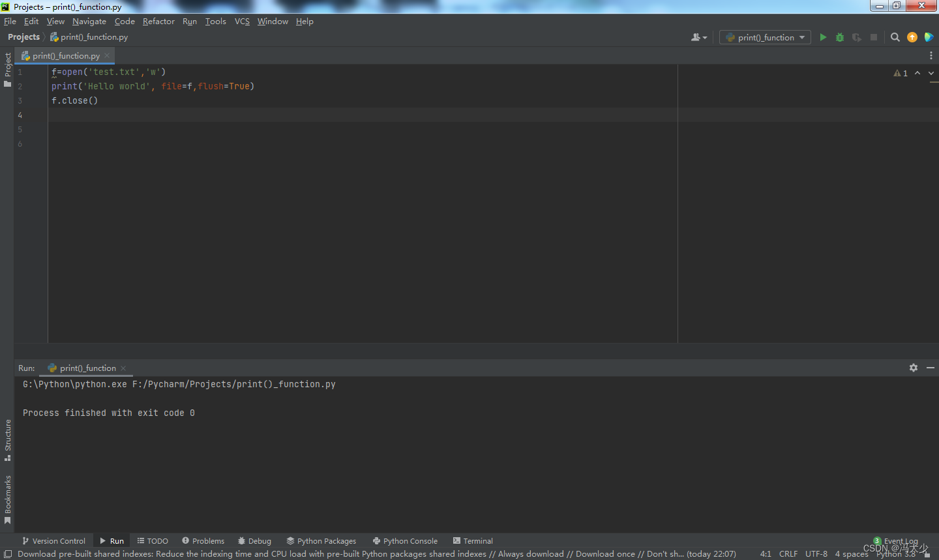
Task: Open the Debug tool window
Action: pos(254,541)
